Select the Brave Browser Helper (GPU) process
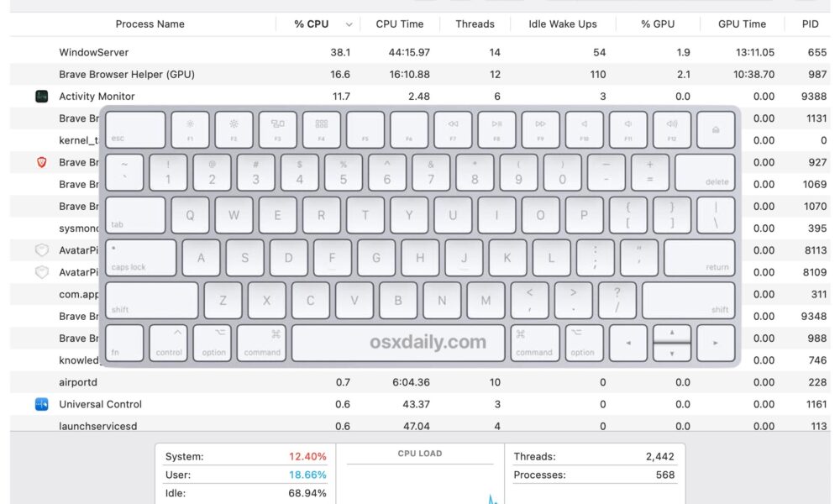Screen dimensions: 840x504 pos(127,75)
